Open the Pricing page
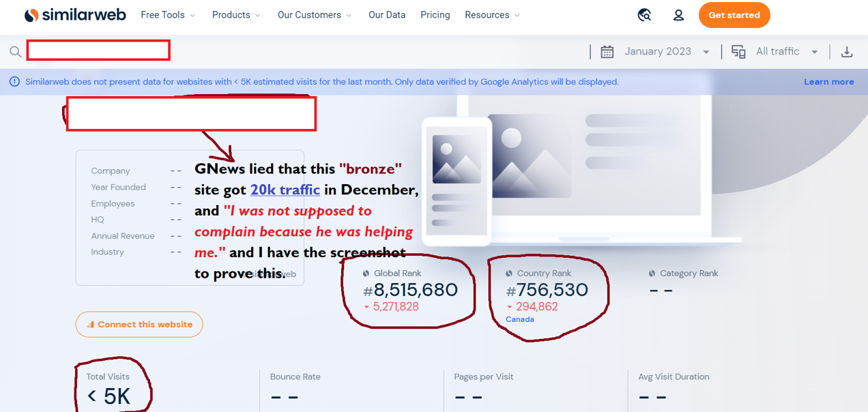The width and height of the screenshot is (868, 412). point(435,15)
